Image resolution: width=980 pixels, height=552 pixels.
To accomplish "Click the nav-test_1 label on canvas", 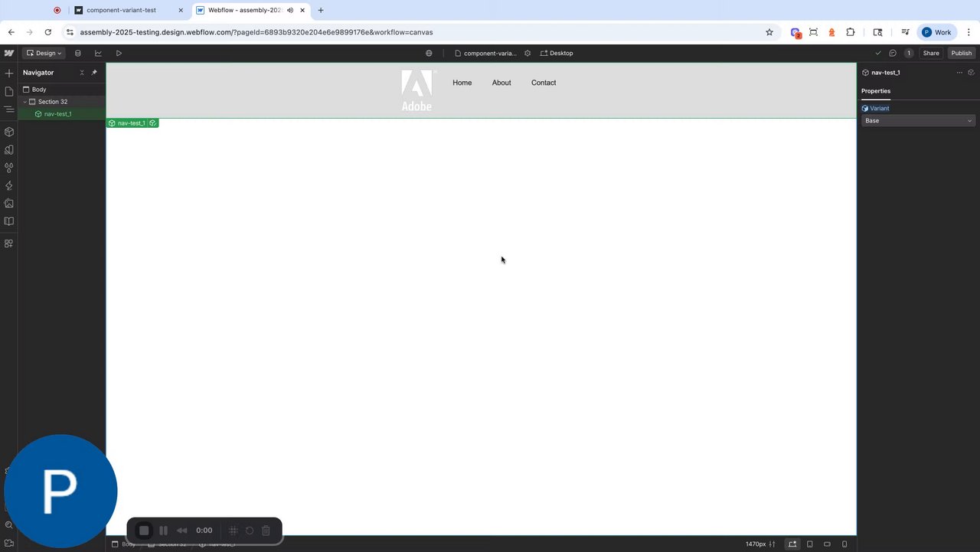I will click(131, 123).
